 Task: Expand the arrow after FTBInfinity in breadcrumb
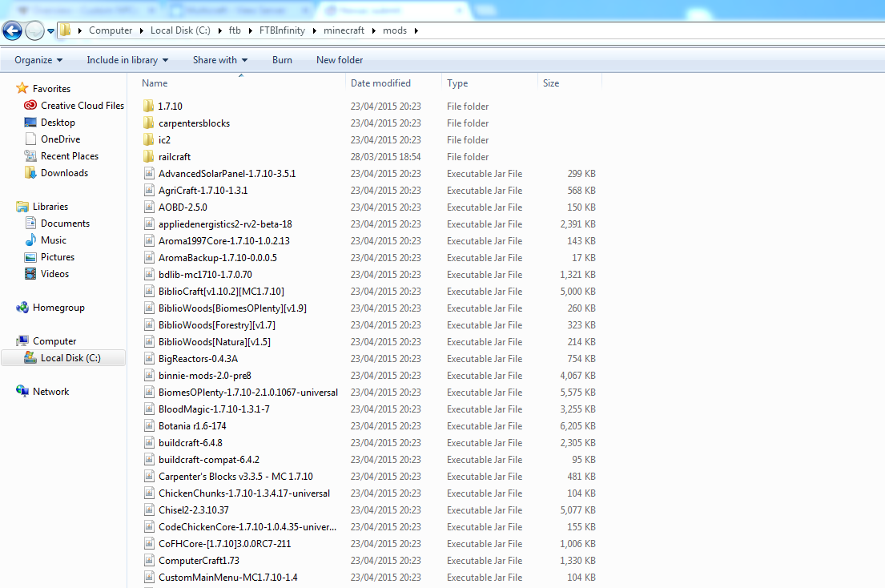315,30
